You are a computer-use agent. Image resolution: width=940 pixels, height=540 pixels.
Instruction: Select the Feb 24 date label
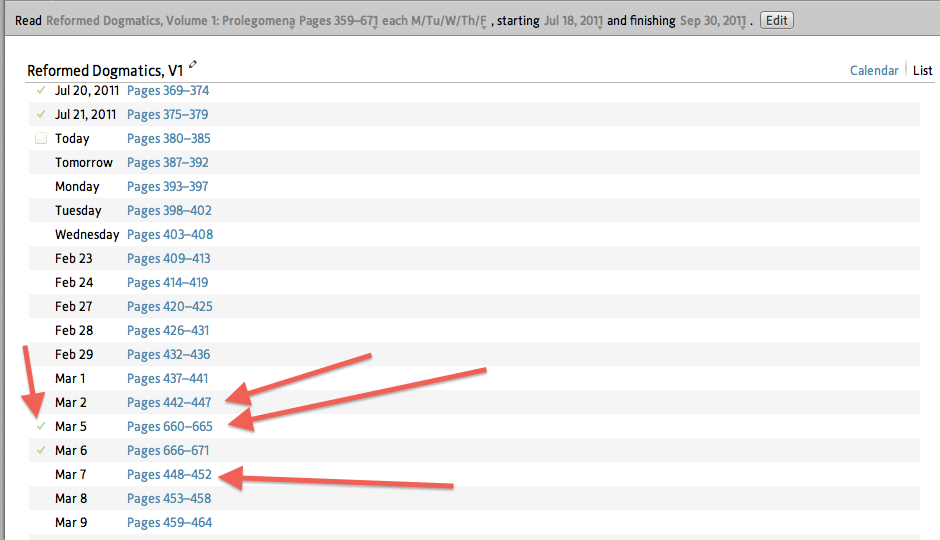coord(74,282)
